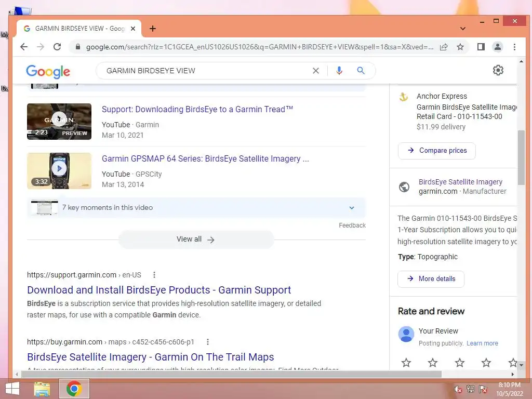This screenshot has height=399, width=532.
Task: Clear the search box with the X
Action: point(315,71)
